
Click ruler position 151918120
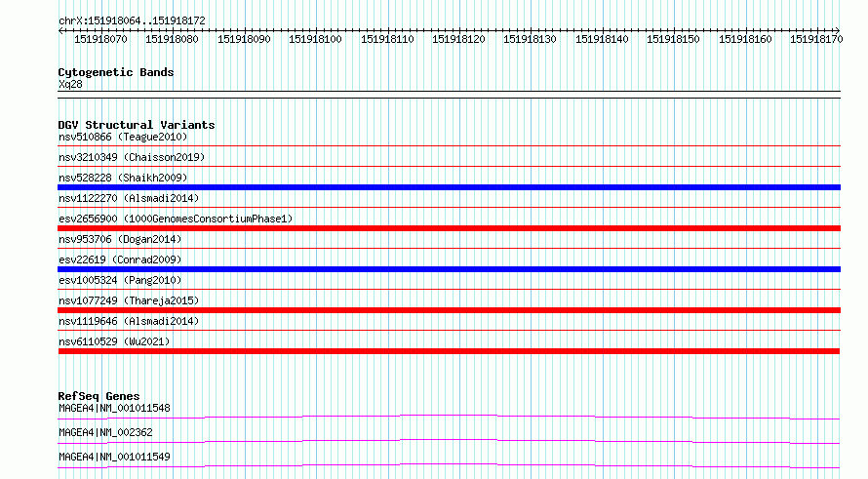click(x=459, y=39)
